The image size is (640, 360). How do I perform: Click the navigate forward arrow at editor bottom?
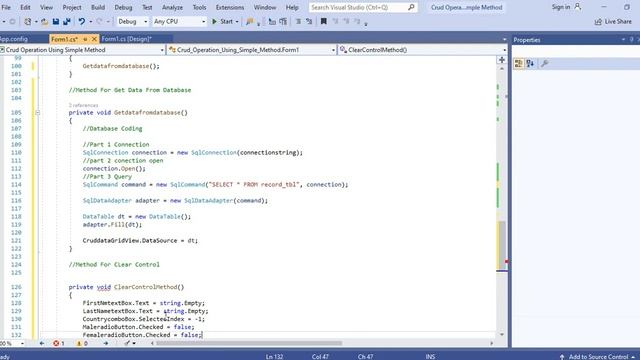tap(106, 343)
